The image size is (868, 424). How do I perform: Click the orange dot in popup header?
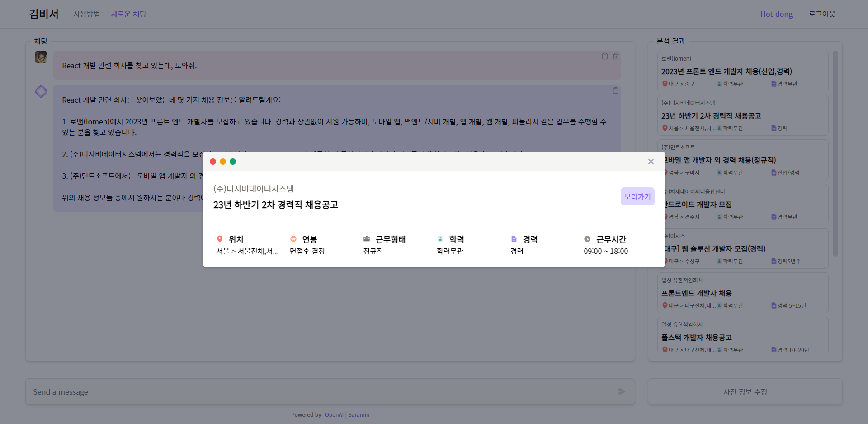pos(223,162)
